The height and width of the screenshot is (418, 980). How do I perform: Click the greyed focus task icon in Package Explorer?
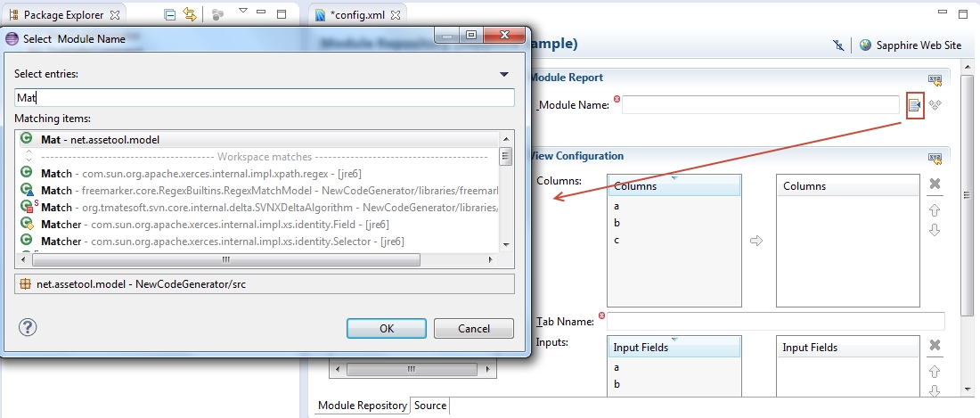tap(217, 15)
